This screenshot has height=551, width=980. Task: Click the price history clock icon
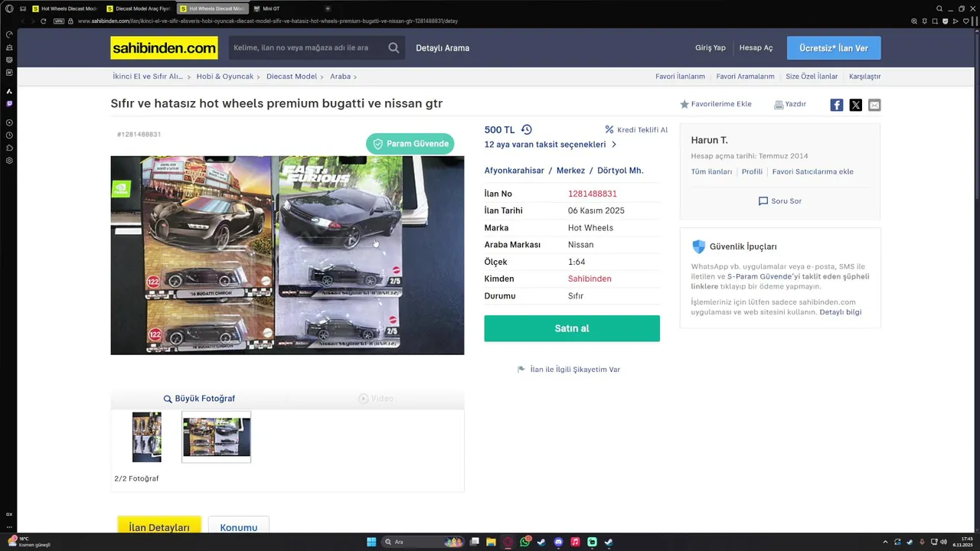tap(526, 130)
